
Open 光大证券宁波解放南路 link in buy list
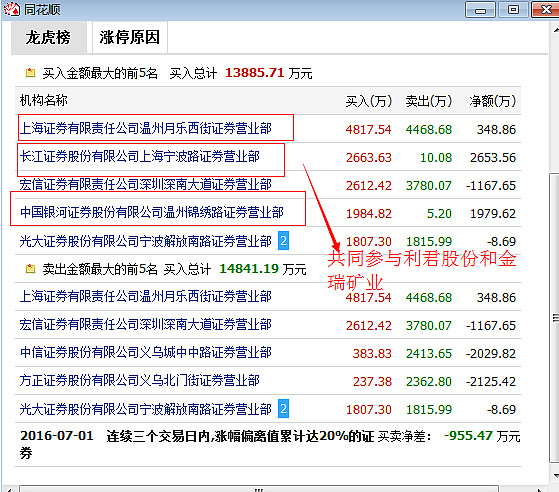point(145,241)
